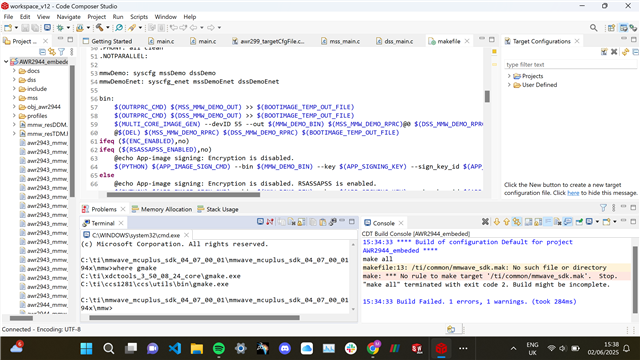640x360 pixels.
Task: Open the Build hammer dropdown arrow
Action: (108, 28)
